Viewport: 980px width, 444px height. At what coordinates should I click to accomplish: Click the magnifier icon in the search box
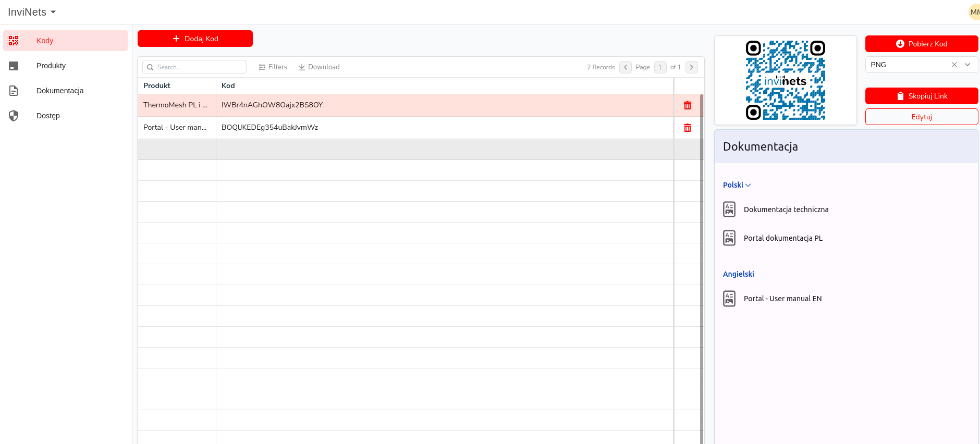click(150, 67)
